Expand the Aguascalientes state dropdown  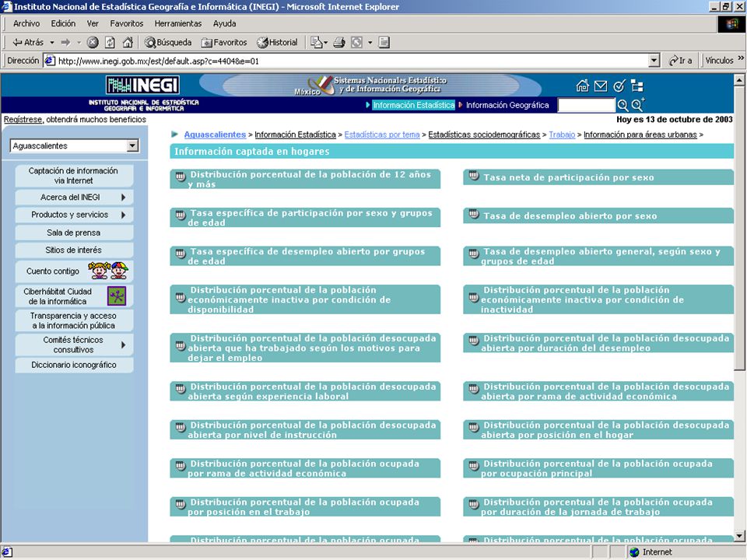pyautogui.click(x=133, y=145)
